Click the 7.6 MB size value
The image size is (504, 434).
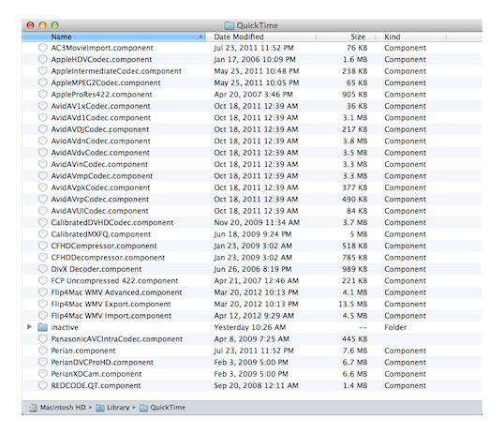(x=355, y=351)
